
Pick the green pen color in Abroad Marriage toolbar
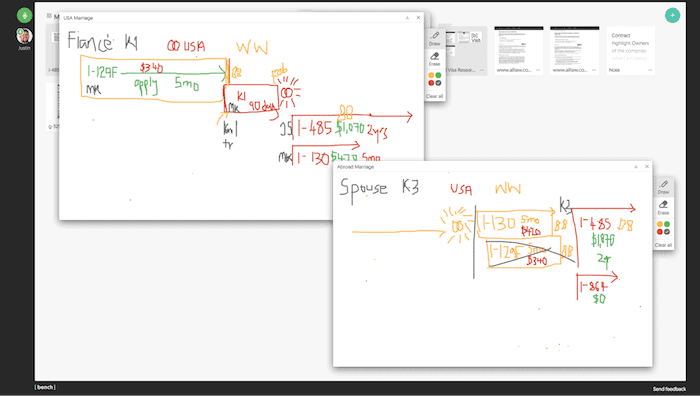667,224
